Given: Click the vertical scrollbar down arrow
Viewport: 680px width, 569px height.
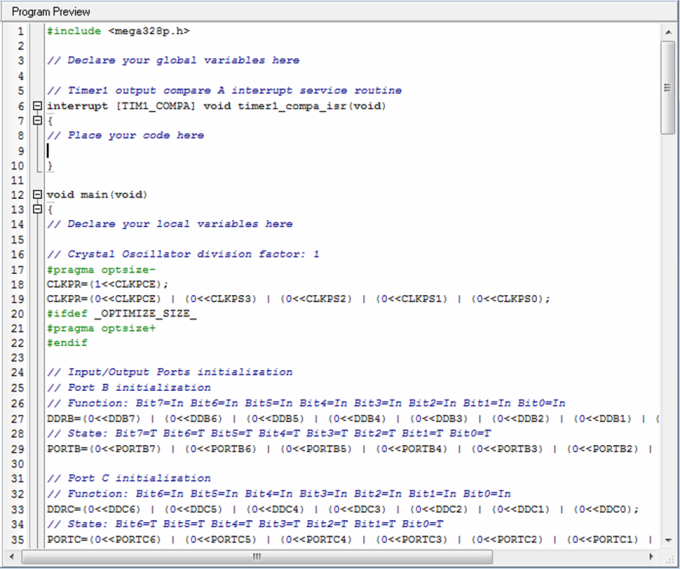Looking at the screenshot, I should pyautogui.click(x=668, y=540).
